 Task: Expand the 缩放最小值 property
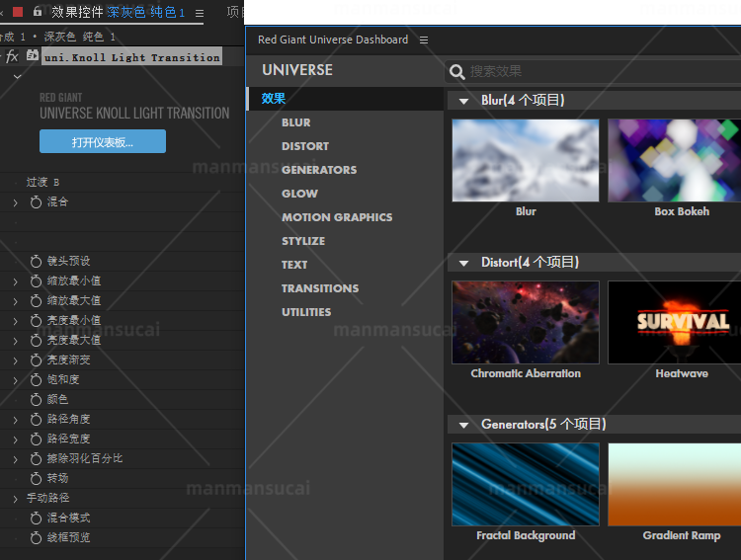point(16,282)
